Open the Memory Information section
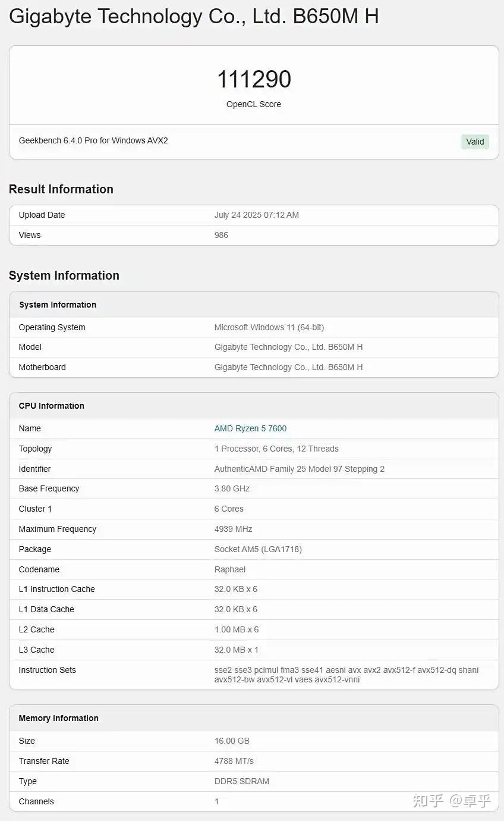The image size is (504, 821). coord(58,718)
